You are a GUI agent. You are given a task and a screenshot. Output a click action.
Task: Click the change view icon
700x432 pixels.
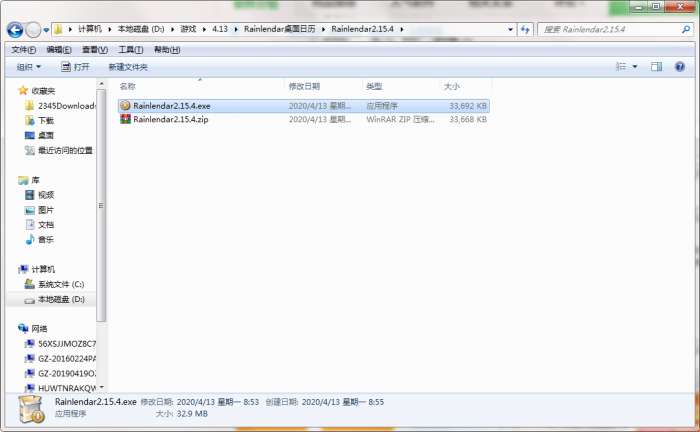pos(621,67)
